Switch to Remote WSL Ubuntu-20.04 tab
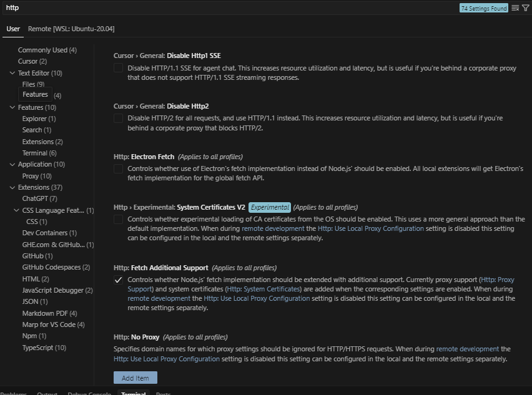This screenshot has width=532, height=395. (71, 29)
